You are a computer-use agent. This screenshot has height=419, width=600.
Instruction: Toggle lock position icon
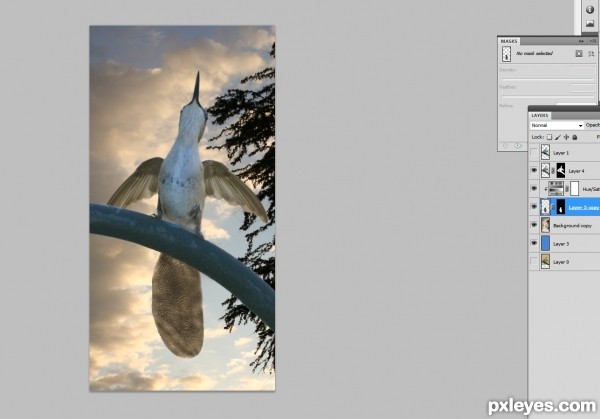pos(566,137)
